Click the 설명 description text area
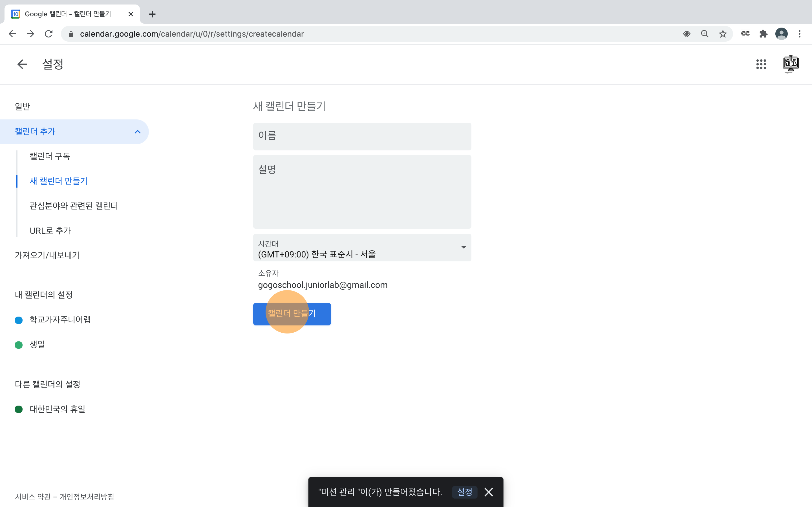812x507 pixels. click(x=362, y=192)
